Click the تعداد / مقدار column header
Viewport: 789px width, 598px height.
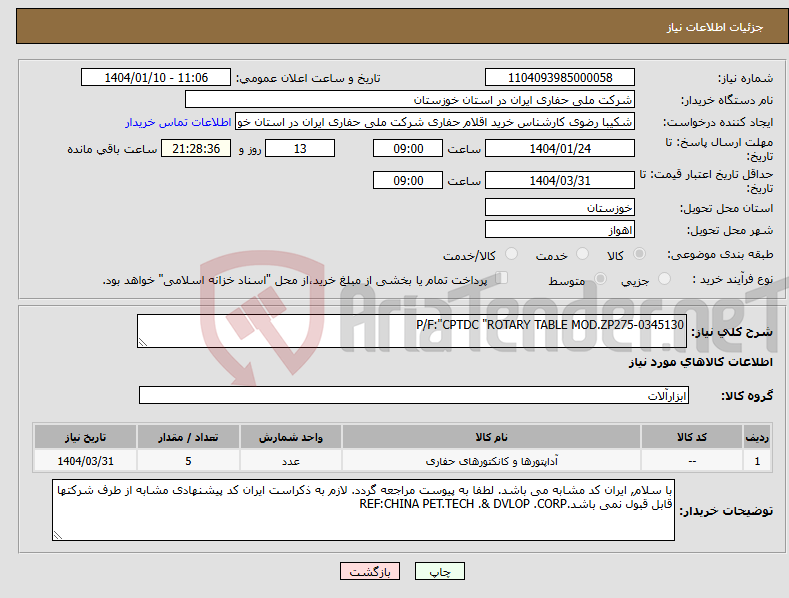(188, 437)
